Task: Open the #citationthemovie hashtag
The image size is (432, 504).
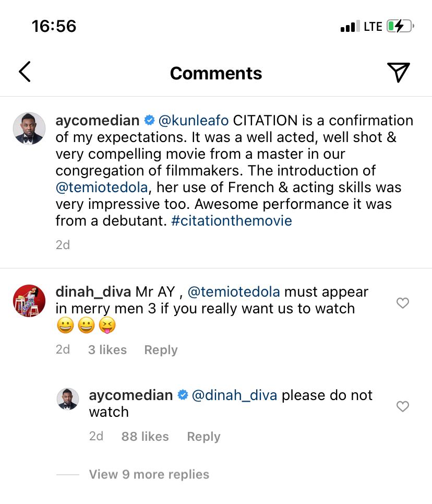Action: click(x=231, y=220)
